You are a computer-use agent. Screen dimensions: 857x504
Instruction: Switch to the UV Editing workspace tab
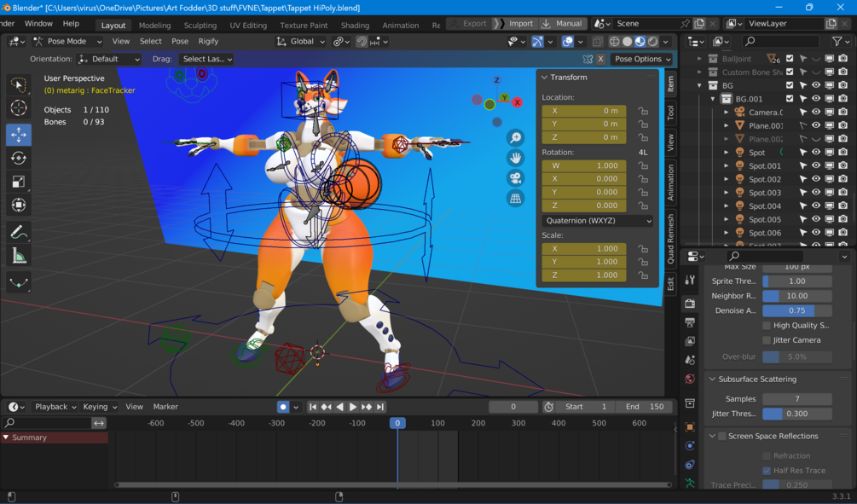[247, 25]
